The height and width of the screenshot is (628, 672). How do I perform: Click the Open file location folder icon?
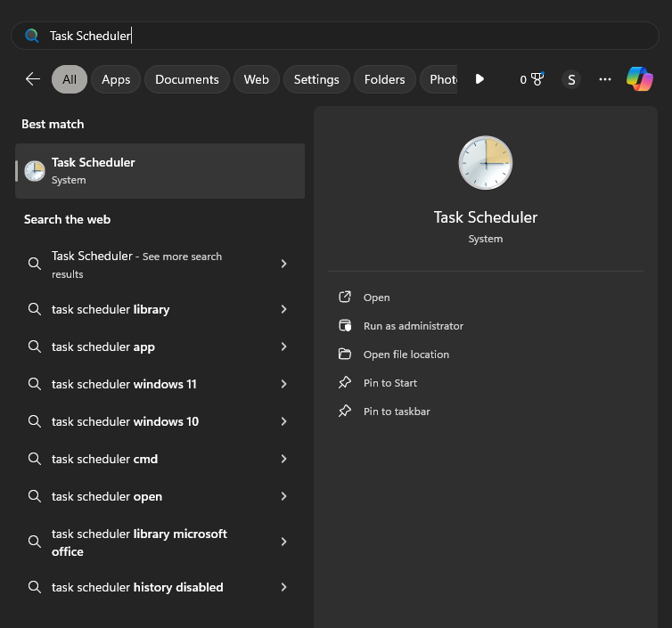(345, 354)
